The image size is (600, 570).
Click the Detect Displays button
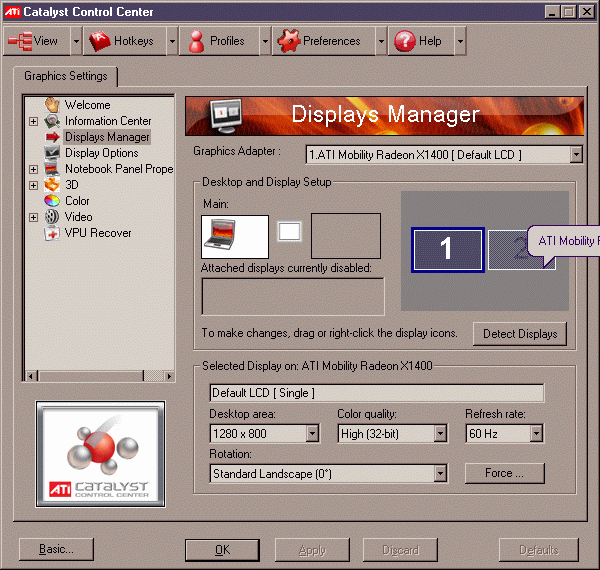520,334
